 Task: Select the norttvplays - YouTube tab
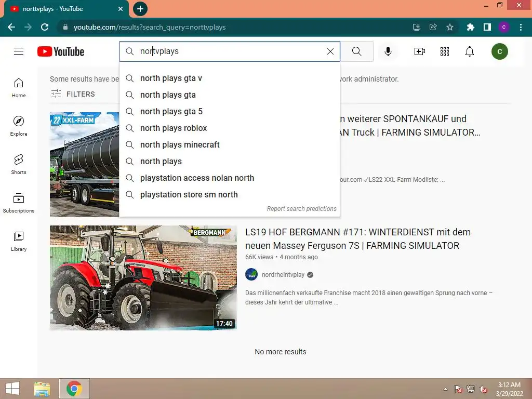(x=66, y=9)
